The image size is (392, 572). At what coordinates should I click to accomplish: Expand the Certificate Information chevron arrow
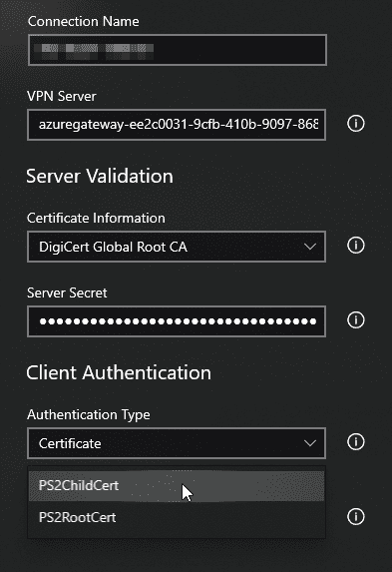point(310,247)
